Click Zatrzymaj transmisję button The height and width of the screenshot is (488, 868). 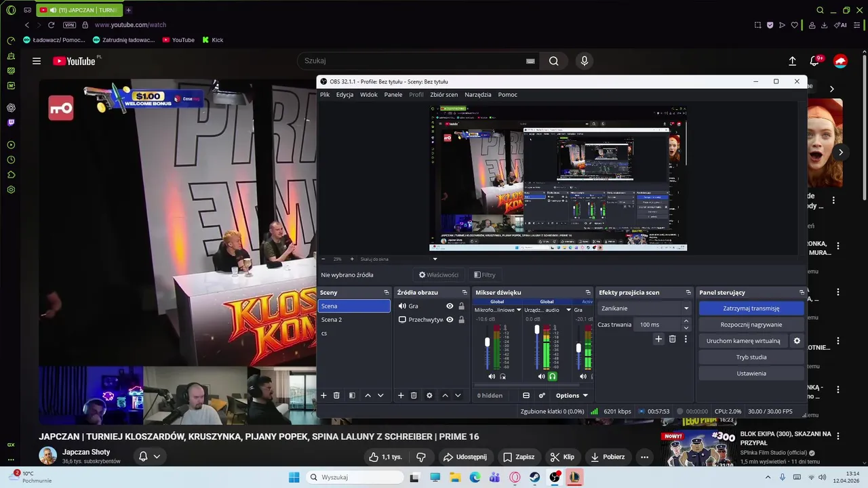[751, 308]
